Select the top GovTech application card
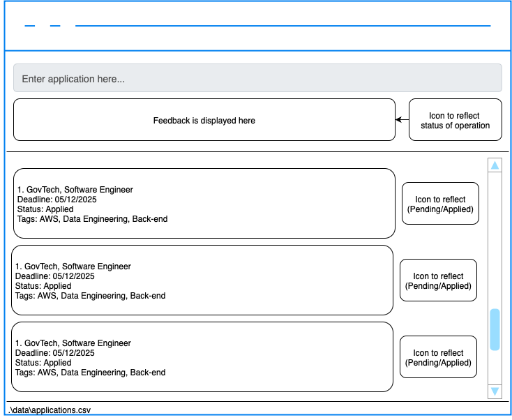Image resolution: width=512 pixels, height=420 pixels. coord(204,204)
